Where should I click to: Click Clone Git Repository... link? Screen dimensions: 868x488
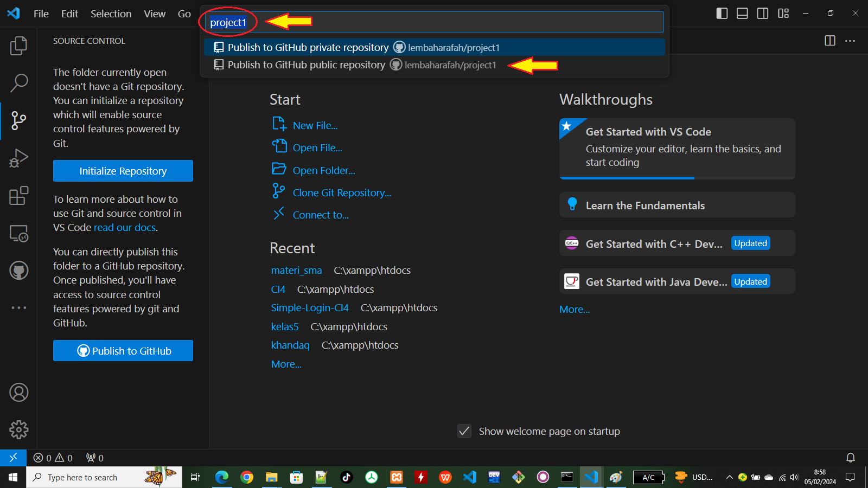point(342,193)
